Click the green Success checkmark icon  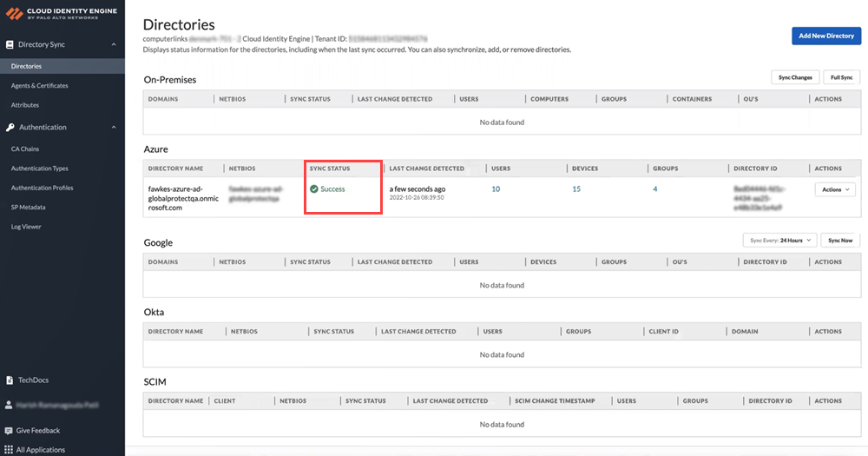(x=313, y=188)
